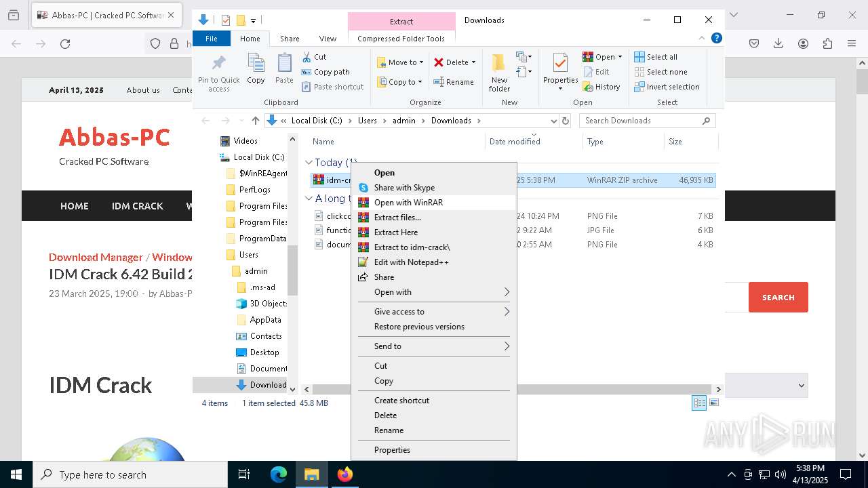Click Copy path in Clipboard group

325,72
